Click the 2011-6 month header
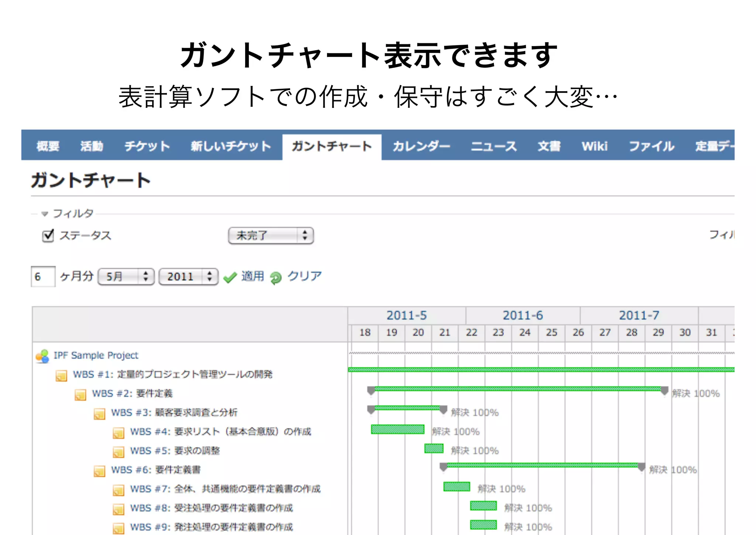This screenshot has height=535, width=756. tap(523, 316)
